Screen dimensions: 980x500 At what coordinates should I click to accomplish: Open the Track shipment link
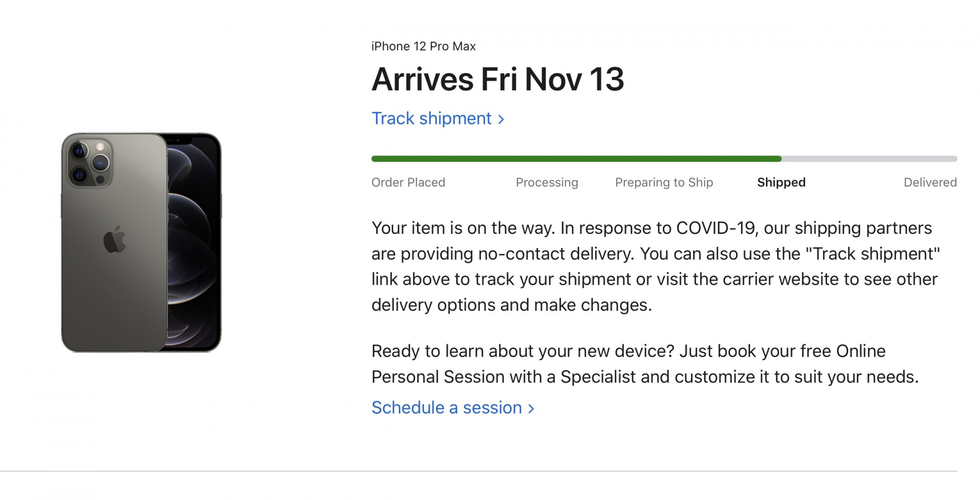pos(437,119)
